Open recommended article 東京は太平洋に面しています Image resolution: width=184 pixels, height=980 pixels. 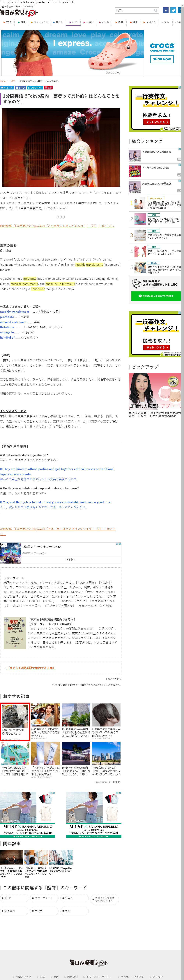click(15, 759)
